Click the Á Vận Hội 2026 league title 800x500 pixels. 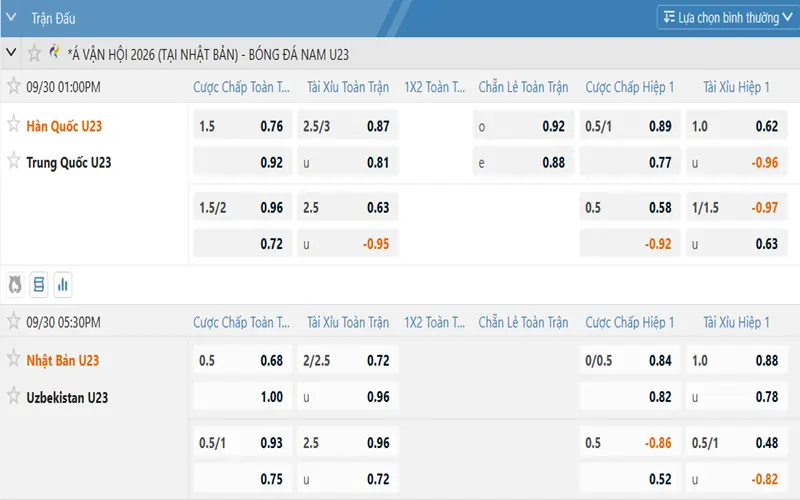(208, 54)
